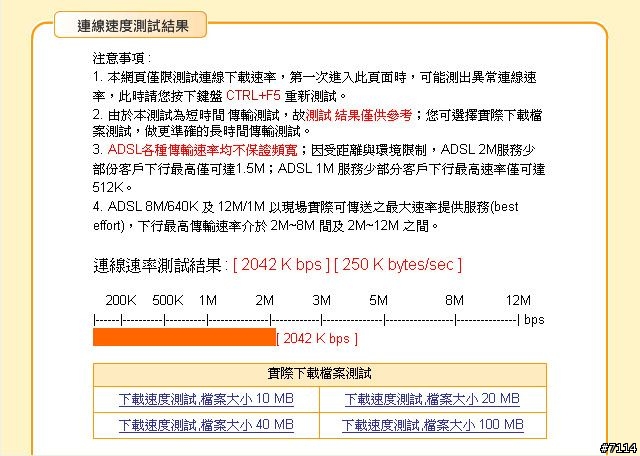The image size is (640, 456).
Task: Open the 10 MB download speed test link
Action: coord(206,399)
